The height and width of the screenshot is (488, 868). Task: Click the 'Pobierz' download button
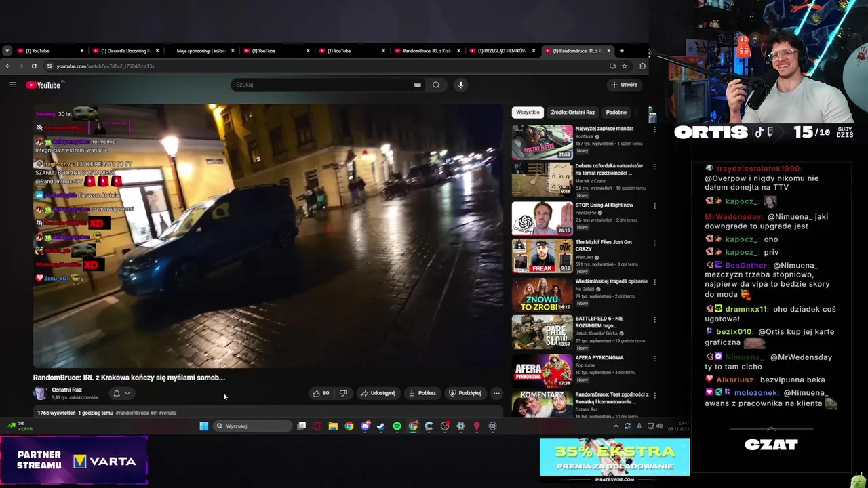(x=422, y=393)
